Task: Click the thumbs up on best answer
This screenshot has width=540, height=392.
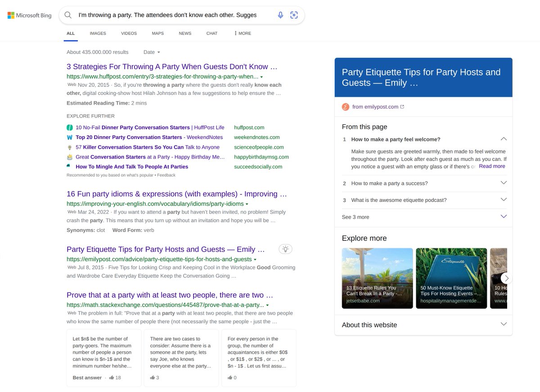Action: tap(111, 378)
